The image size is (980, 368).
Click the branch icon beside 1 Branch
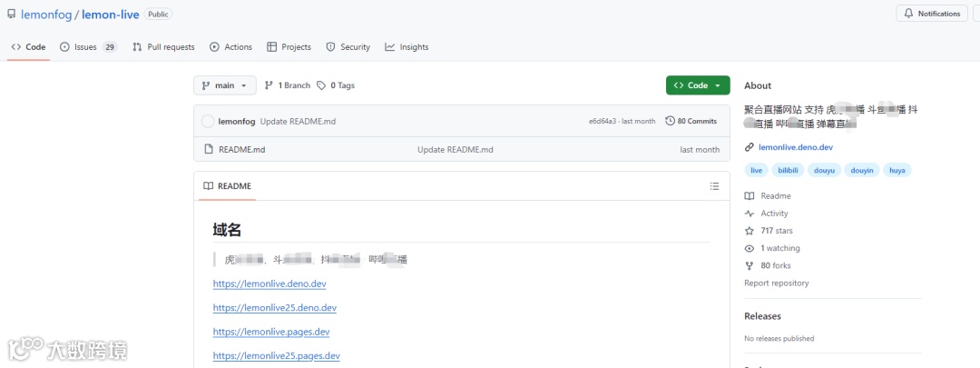[x=269, y=85]
